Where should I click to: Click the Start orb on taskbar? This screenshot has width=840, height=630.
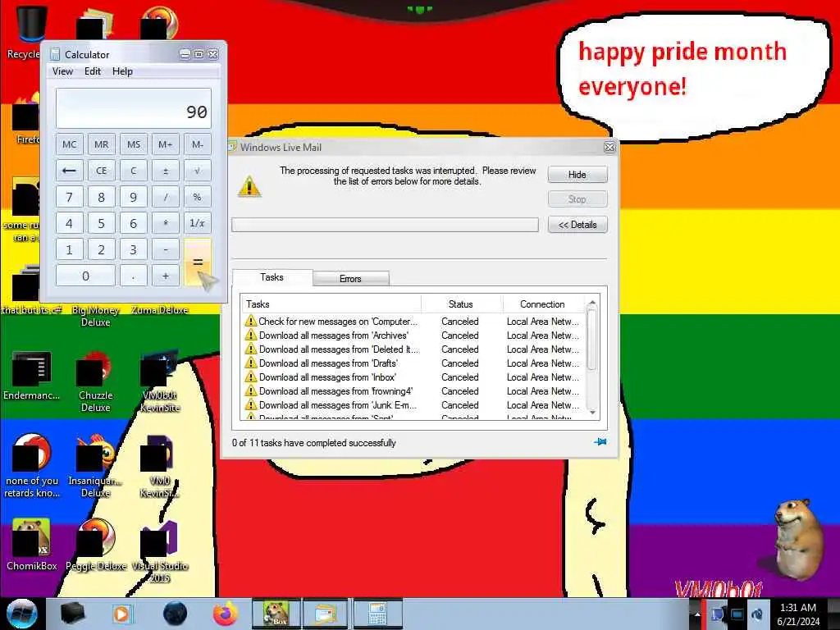(21, 614)
